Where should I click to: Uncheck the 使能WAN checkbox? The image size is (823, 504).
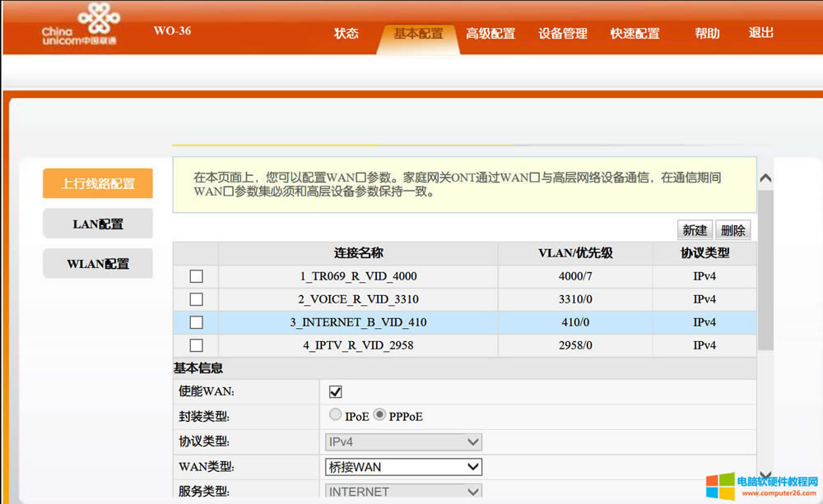[335, 391]
